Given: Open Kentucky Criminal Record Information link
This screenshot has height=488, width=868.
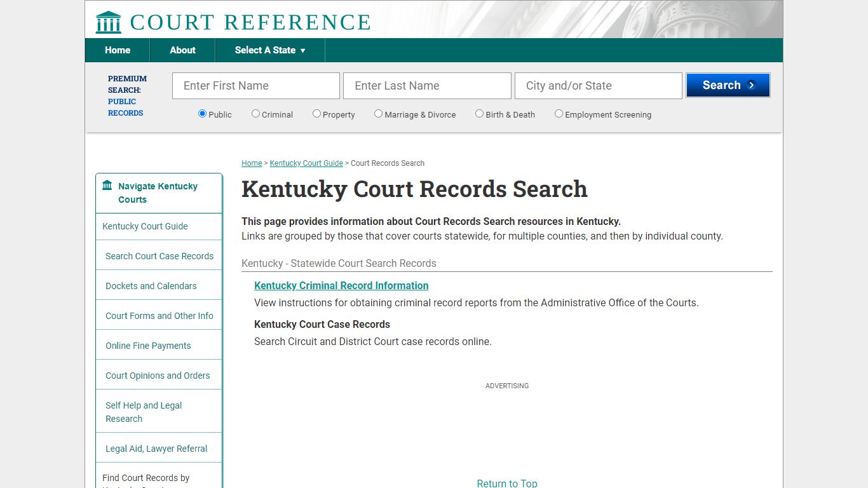Looking at the screenshot, I should coord(341,286).
